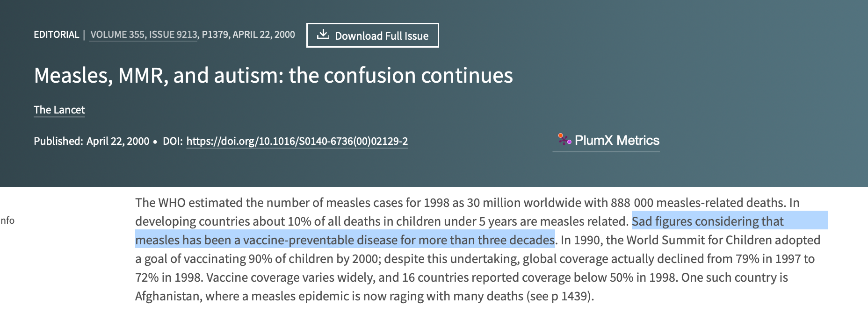Click the 'DOI:' label before the link

point(173,141)
